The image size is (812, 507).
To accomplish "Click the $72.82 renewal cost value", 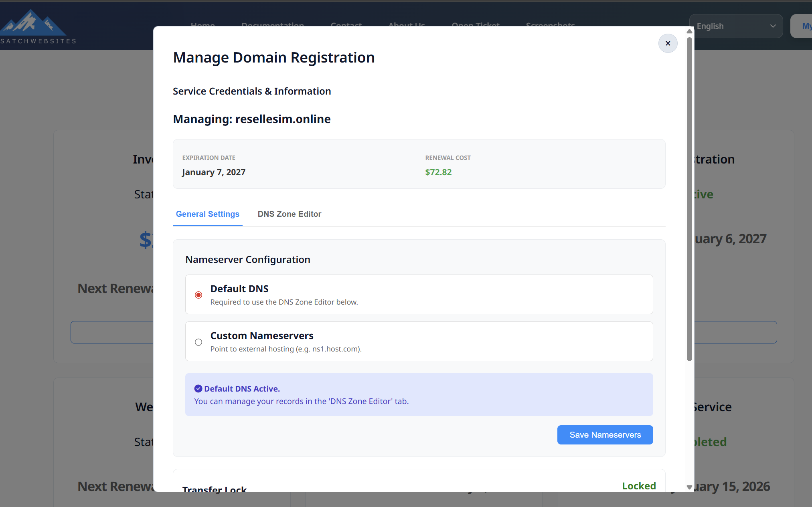I will (438, 172).
